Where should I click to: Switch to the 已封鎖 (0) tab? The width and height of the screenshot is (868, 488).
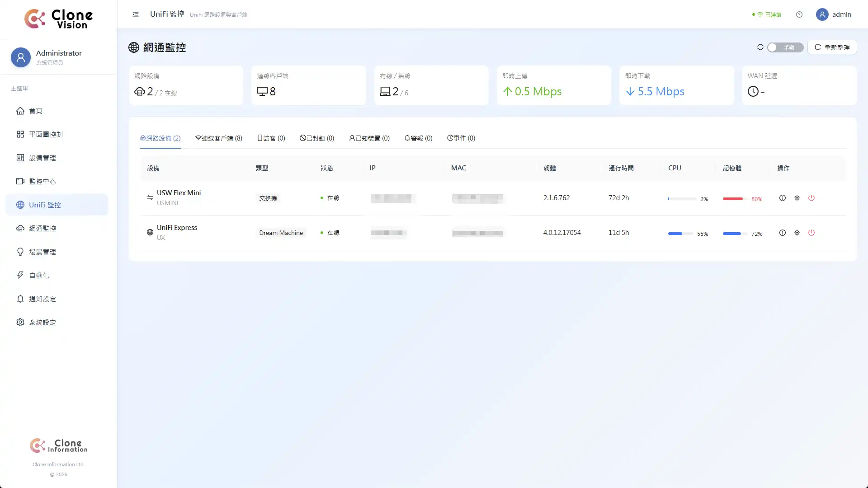317,138
